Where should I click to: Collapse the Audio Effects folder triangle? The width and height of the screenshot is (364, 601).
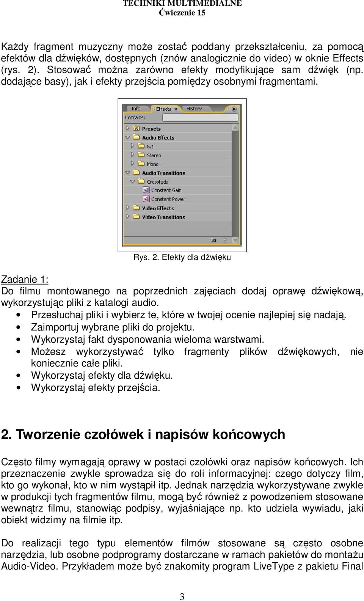tap(128, 137)
